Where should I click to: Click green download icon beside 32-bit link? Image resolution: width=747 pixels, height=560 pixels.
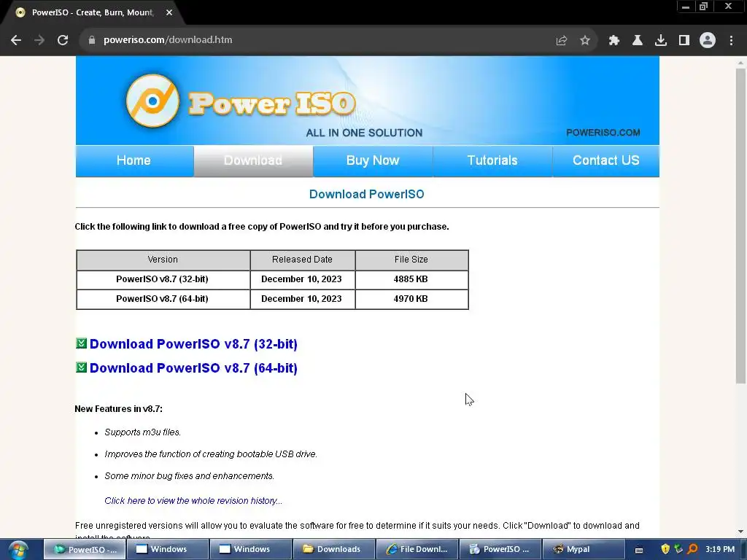pos(82,343)
